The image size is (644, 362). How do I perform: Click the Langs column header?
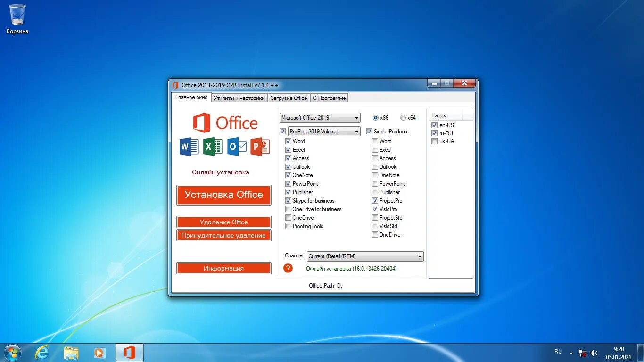point(446,115)
